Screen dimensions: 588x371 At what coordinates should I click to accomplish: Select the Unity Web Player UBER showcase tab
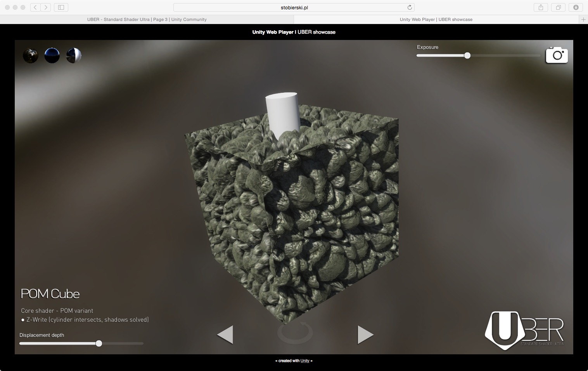436,19
